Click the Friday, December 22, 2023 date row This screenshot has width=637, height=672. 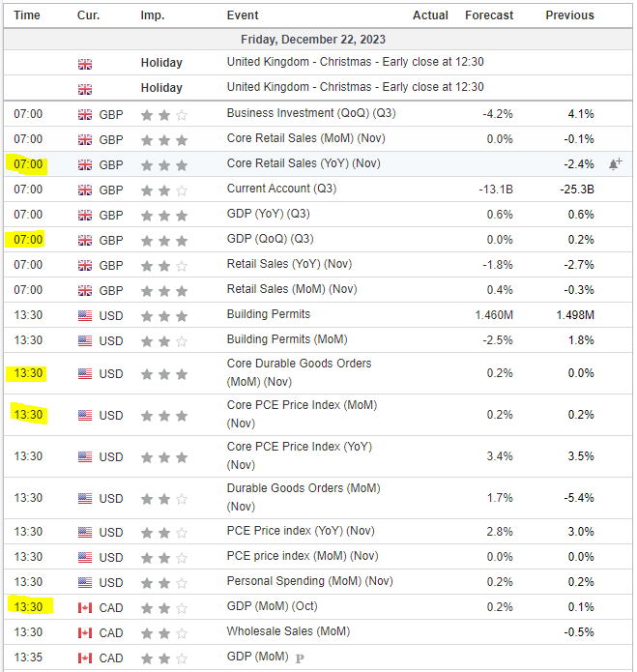coord(318,39)
